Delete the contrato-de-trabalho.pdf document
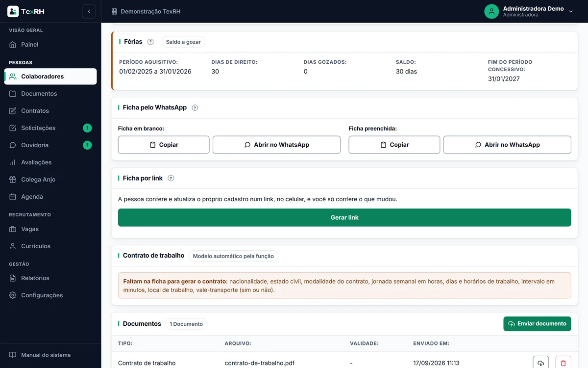Viewport: 588px width, 368px height. pyautogui.click(x=563, y=363)
